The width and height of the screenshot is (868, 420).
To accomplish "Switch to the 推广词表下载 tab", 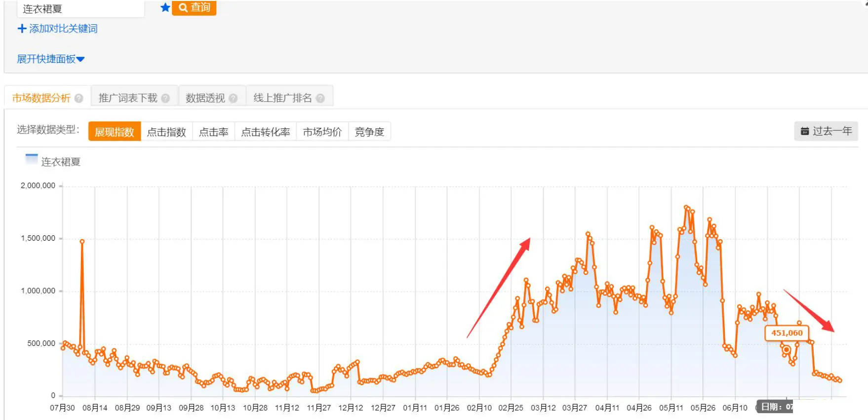I will (x=128, y=98).
